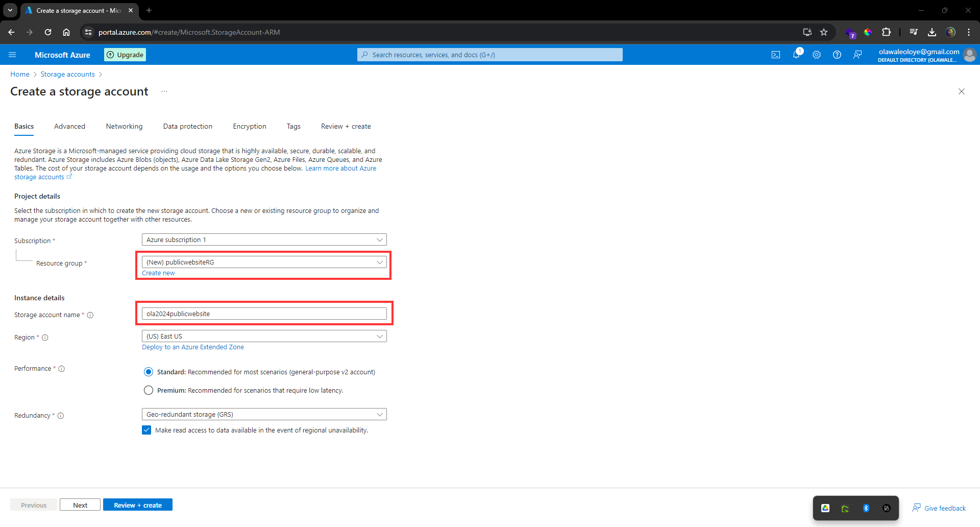
Task: Create a new resource group link
Action: [x=158, y=273]
